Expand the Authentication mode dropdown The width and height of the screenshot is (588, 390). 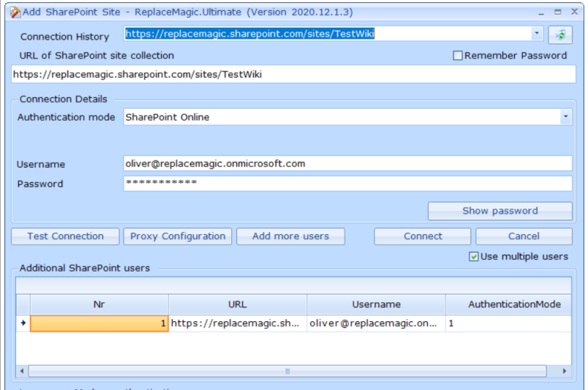click(565, 117)
